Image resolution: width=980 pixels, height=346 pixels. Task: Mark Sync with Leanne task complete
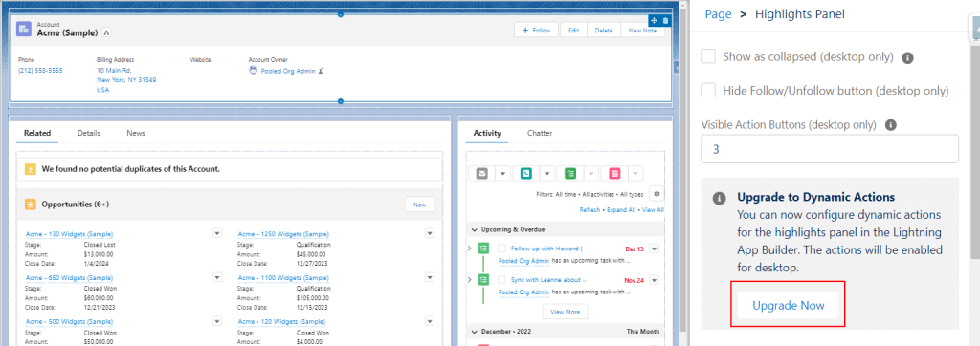click(501, 280)
